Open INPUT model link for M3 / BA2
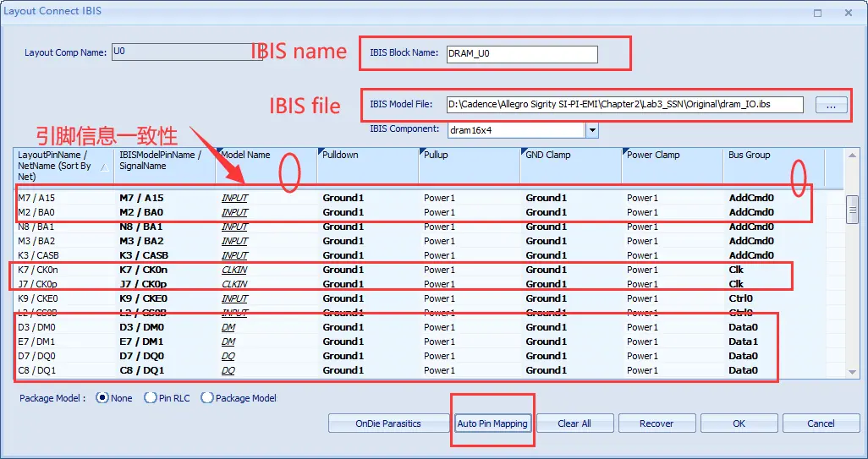This screenshot has width=868, height=459. 234,241
